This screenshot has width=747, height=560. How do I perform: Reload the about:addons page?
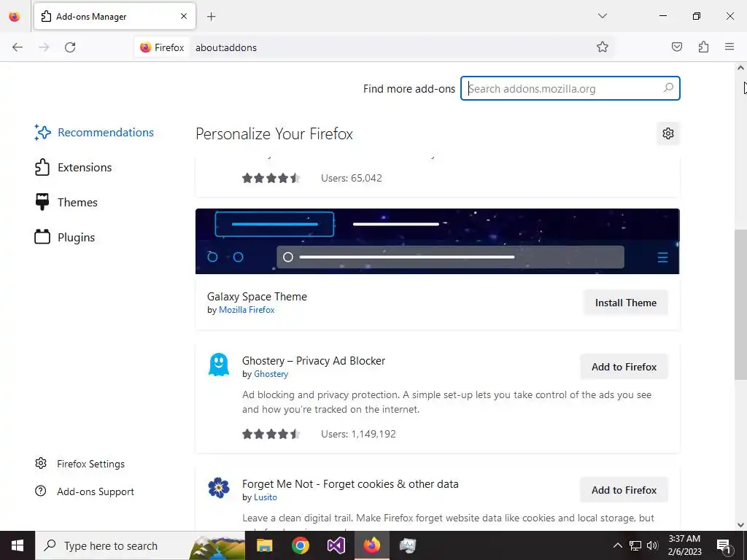click(70, 47)
